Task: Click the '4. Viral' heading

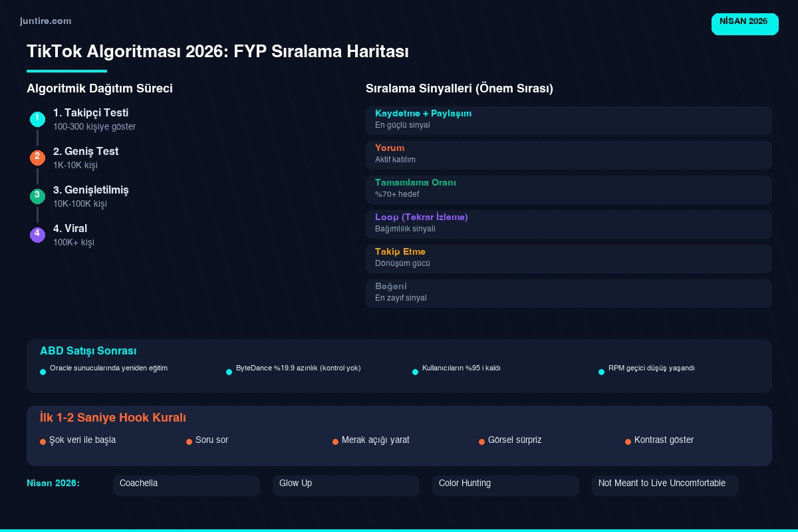Action: 70,229
